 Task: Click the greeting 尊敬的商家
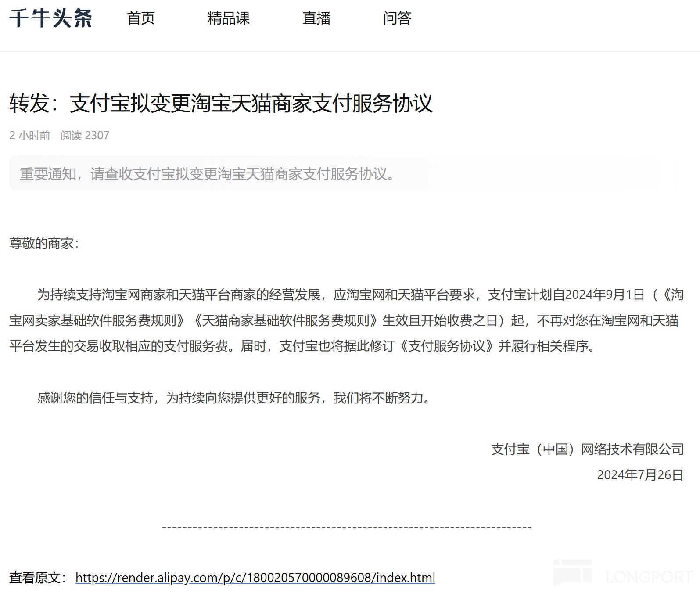(x=44, y=243)
